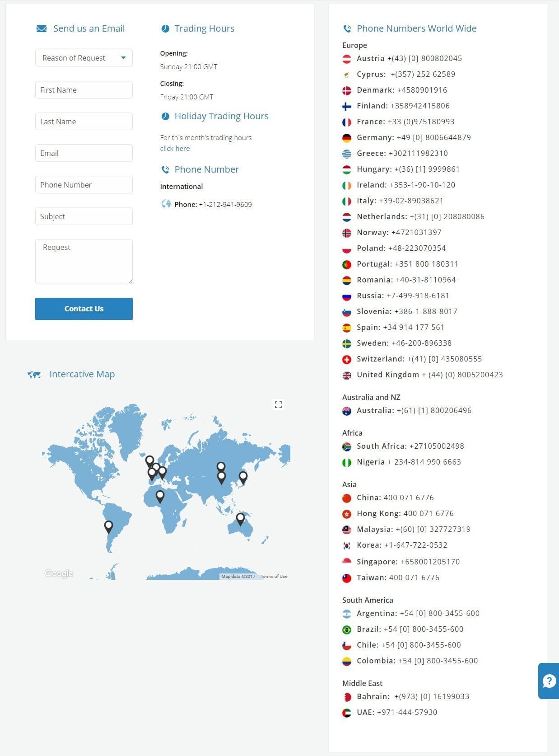
Task: Click the map pin over Japan/Korea
Action: (243, 478)
